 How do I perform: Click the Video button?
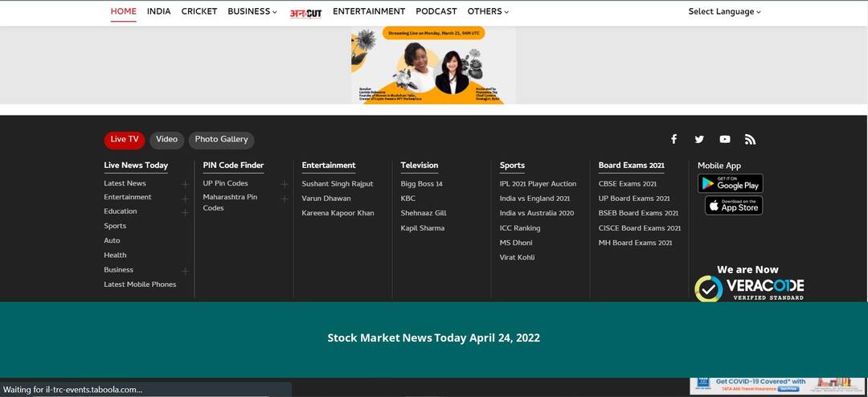tap(166, 140)
